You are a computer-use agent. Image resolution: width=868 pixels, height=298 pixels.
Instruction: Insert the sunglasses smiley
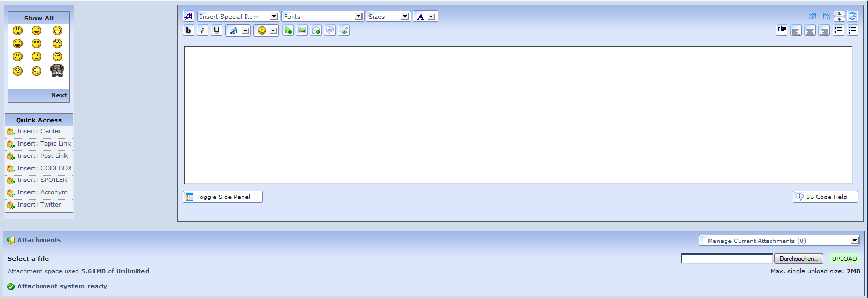point(37,43)
